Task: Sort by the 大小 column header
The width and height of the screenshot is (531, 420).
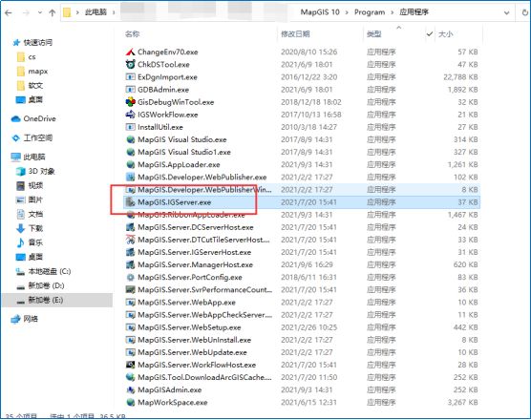Action: coord(446,33)
